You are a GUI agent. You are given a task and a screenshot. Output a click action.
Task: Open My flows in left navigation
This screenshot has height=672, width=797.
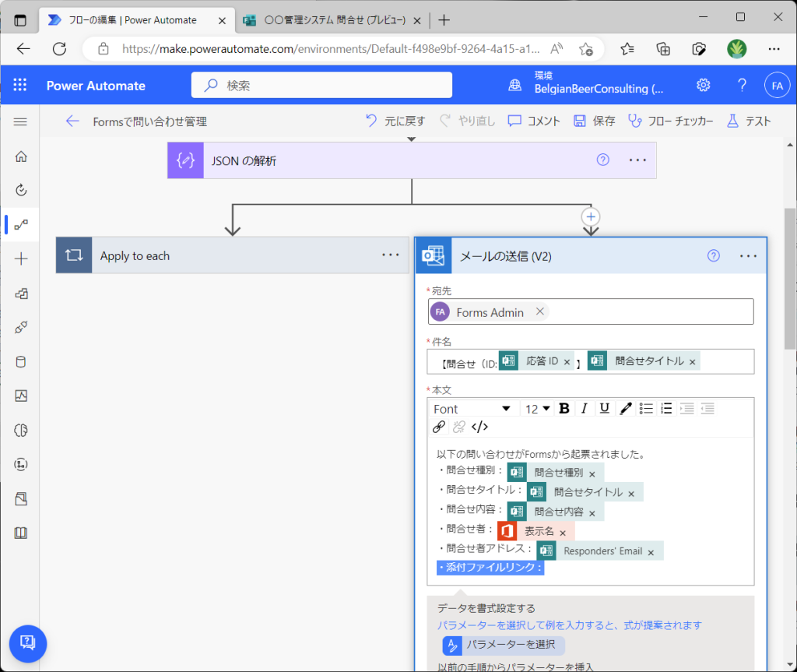tap(21, 224)
